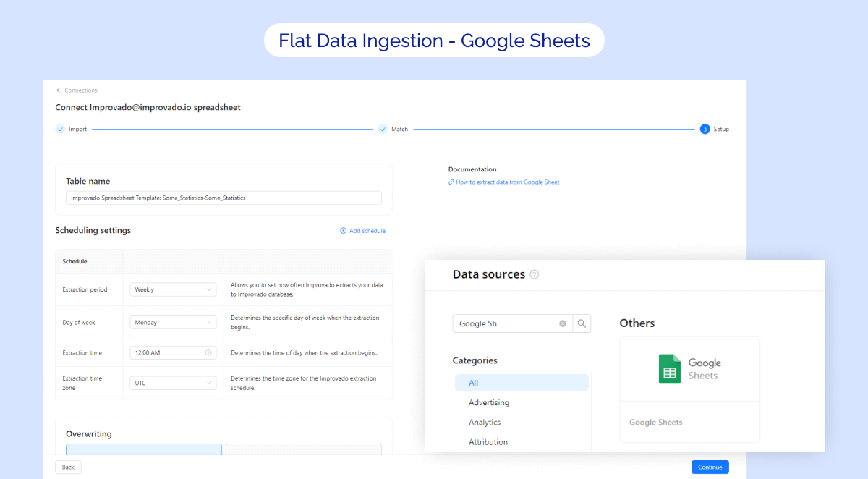The height and width of the screenshot is (479, 868).
Task: Clear the Google Sh search text
Action: point(563,323)
